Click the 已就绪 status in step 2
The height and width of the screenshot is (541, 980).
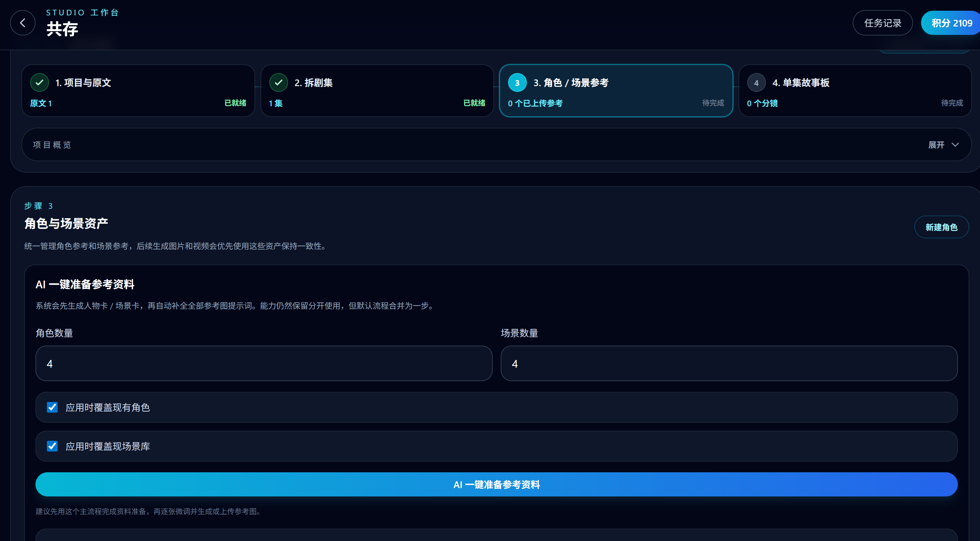[474, 103]
